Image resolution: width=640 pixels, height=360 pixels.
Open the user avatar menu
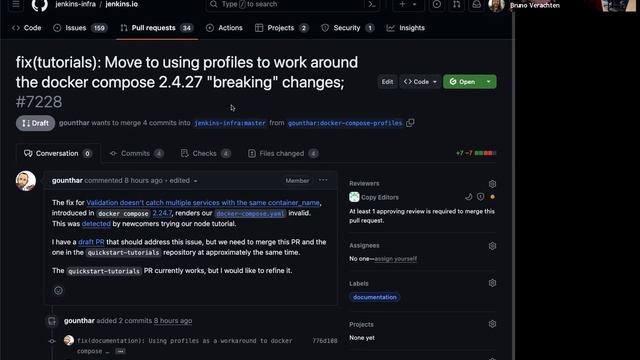point(496,5)
